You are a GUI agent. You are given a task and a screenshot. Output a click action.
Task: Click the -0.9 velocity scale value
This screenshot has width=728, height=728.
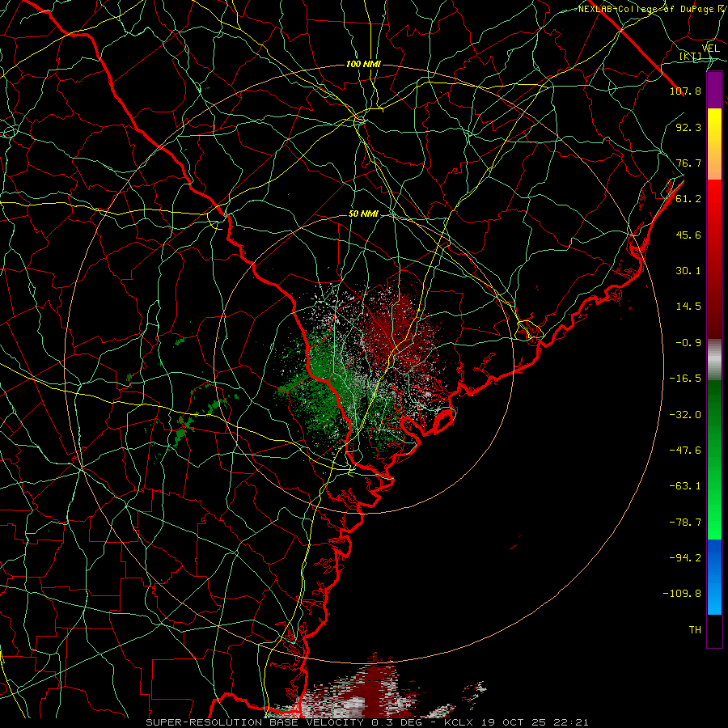click(688, 343)
